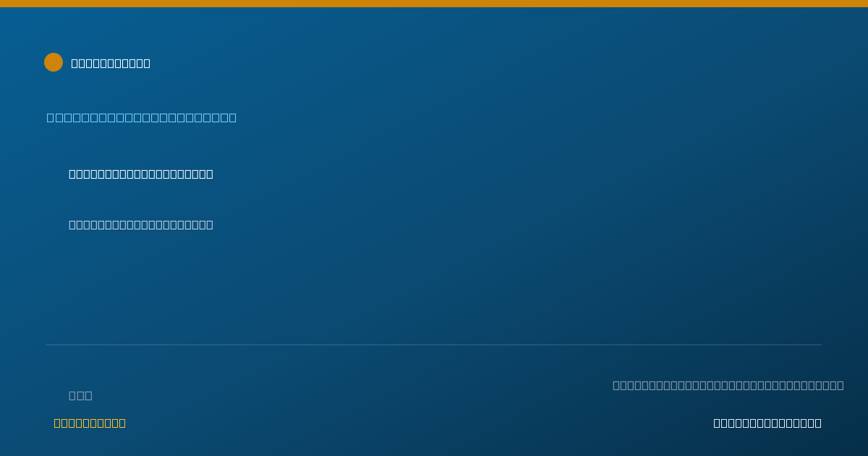
Task: Click the small gray label above the amber text
Action: click(x=80, y=395)
